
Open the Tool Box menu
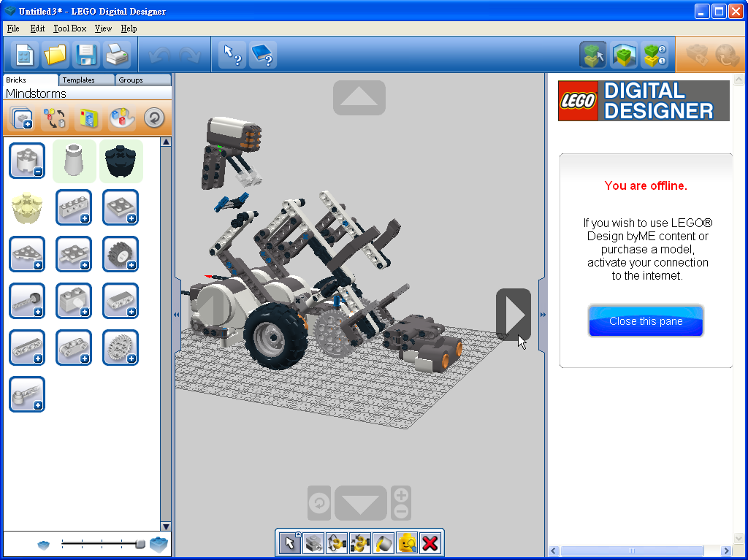[69, 28]
